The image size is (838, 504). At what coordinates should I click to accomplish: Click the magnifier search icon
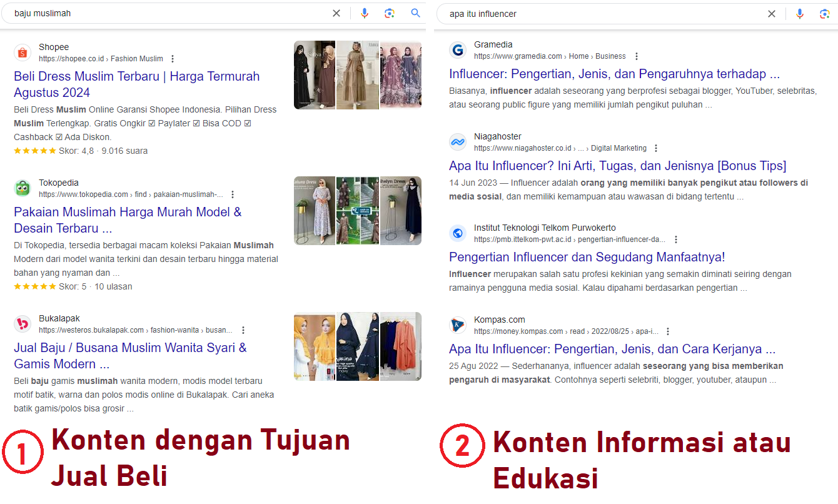[415, 13]
